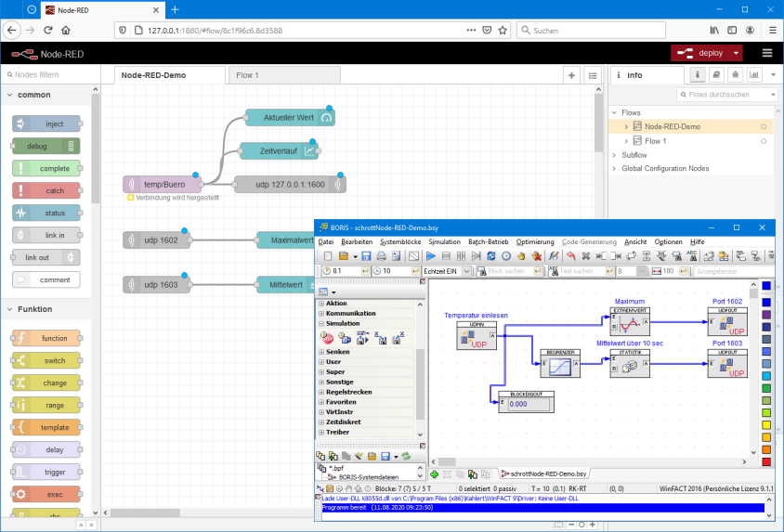Select the Zeitverlauf chart node

[279, 150]
